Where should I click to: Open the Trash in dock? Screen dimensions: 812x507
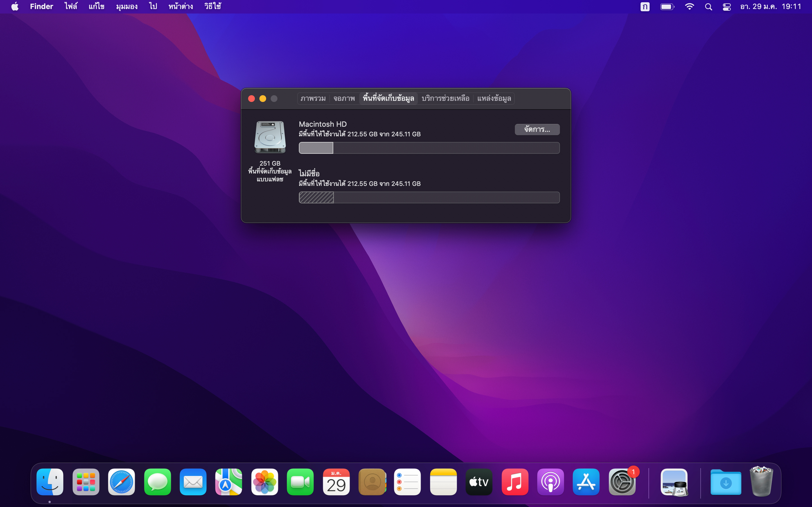point(761,482)
